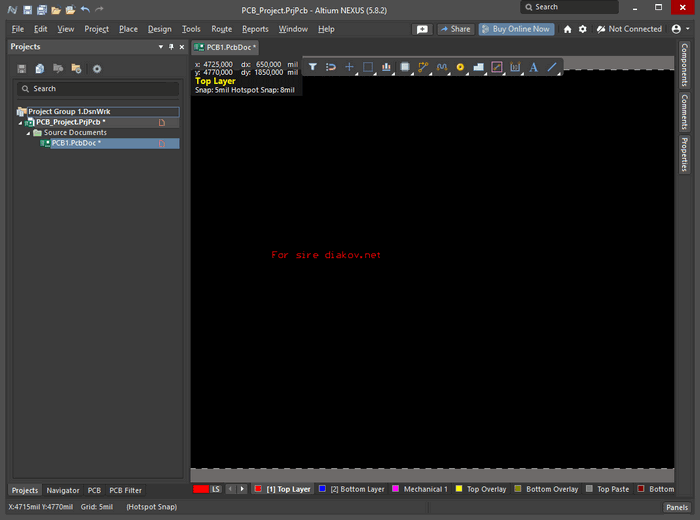
Task: Open the align objects tool
Action: pyautogui.click(x=386, y=68)
